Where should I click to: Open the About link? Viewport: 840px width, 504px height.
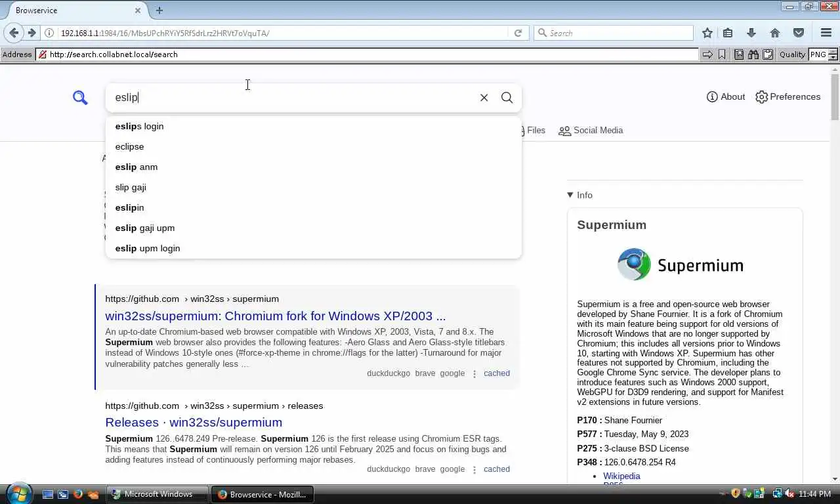726,96
